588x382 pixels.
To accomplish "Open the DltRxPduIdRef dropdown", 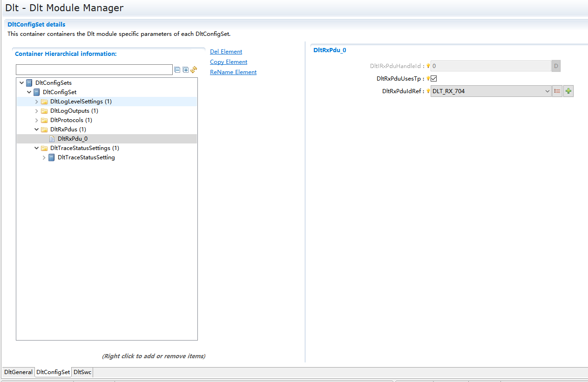I will click(547, 91).
